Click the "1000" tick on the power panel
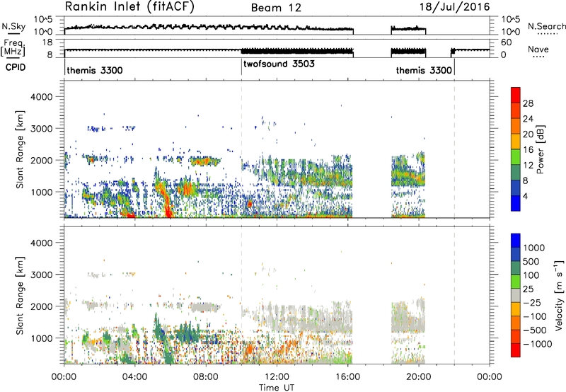This screenshot has height=392, width=566. [41, 192]
